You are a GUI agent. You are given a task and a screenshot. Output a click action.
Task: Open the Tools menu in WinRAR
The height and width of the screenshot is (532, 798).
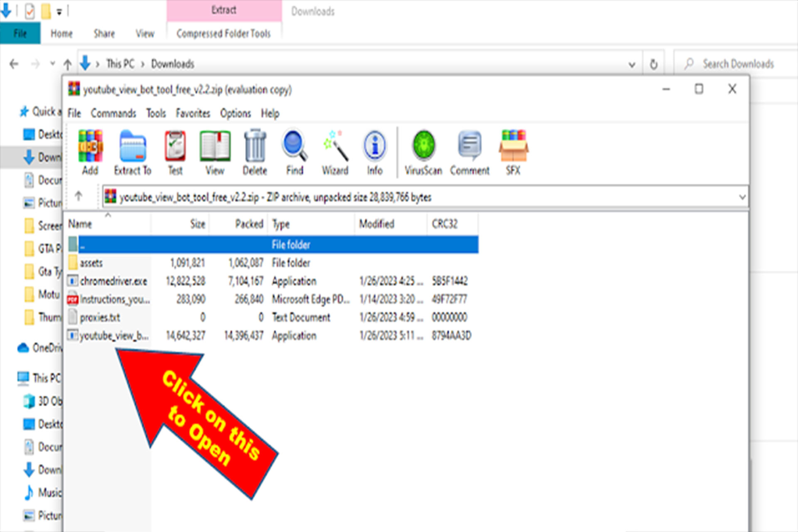[x=156, y=113]
